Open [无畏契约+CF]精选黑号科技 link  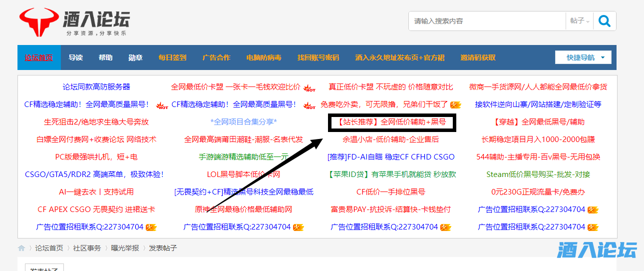click(x=244, y=191)
